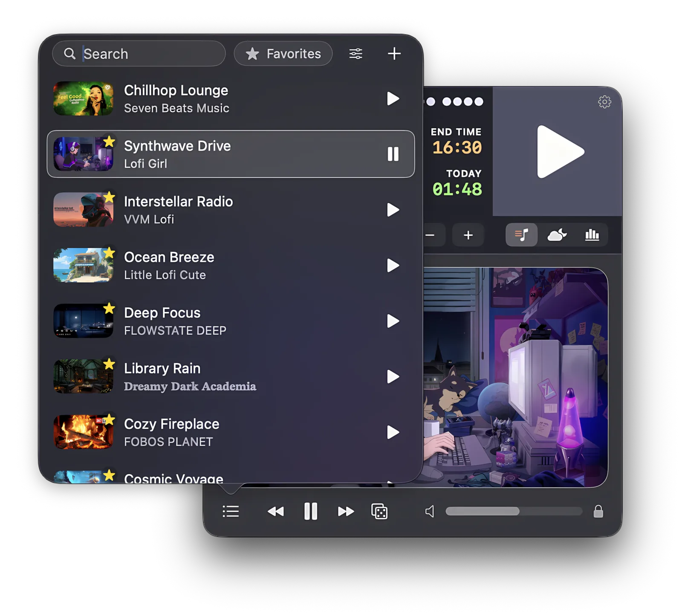
Task: Shuffle stations with dice icon
Action: (379, 511)
